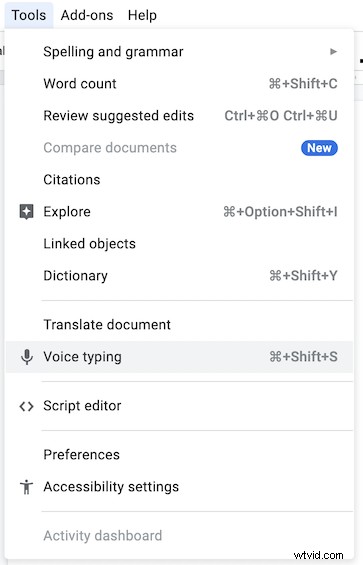Open Preferences
This screenshot has width=363, height=565.
coord(179,455)
